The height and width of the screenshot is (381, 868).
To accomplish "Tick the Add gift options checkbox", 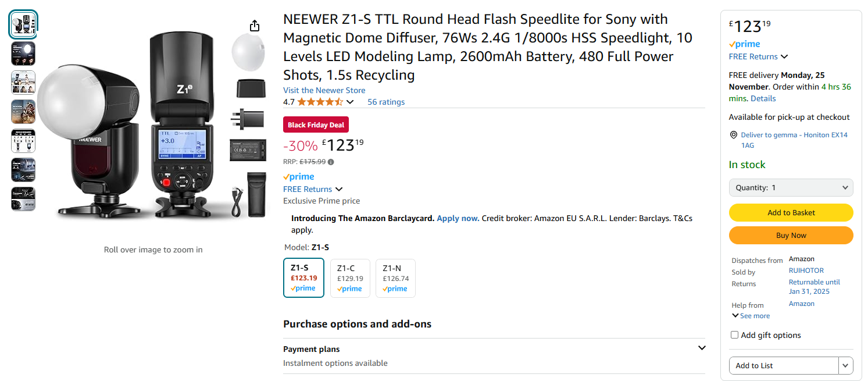I will (x=734, y=335).
